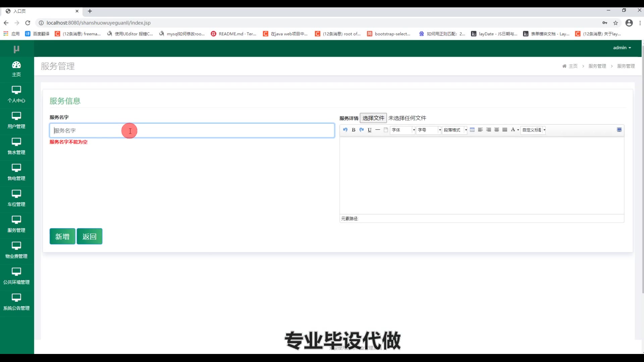Click the browser reload button

coord(28,23)
